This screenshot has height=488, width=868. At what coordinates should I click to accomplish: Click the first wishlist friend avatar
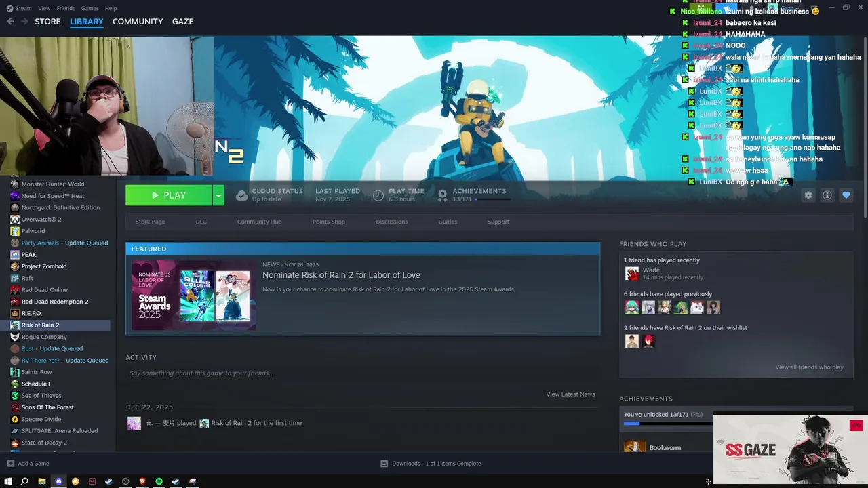[632, 341]
